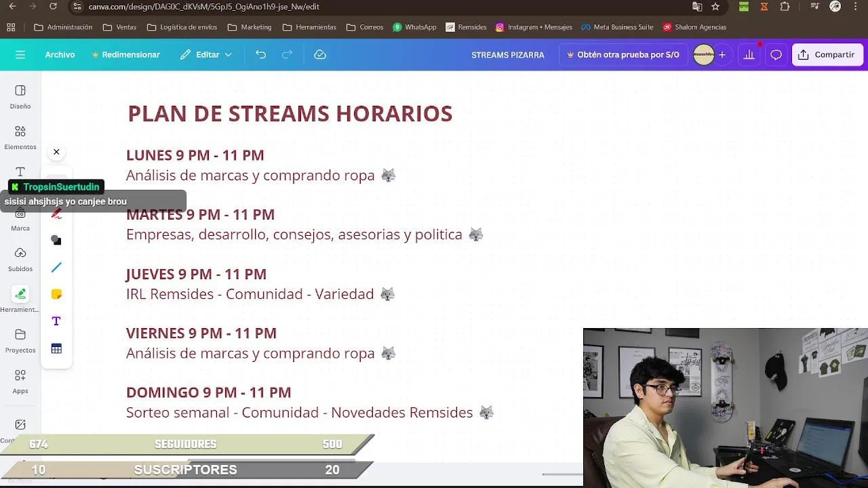Edit the STREAMS PIZARRA design title

pos(508,55)
